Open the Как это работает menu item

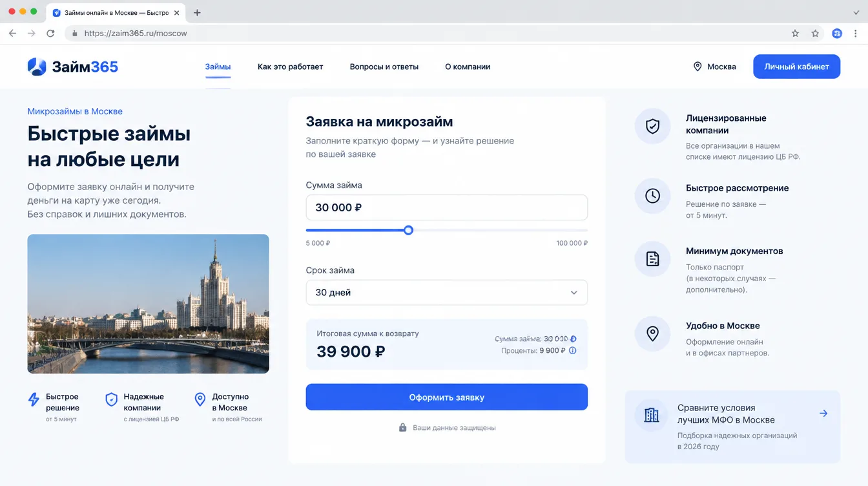(290, 67)
